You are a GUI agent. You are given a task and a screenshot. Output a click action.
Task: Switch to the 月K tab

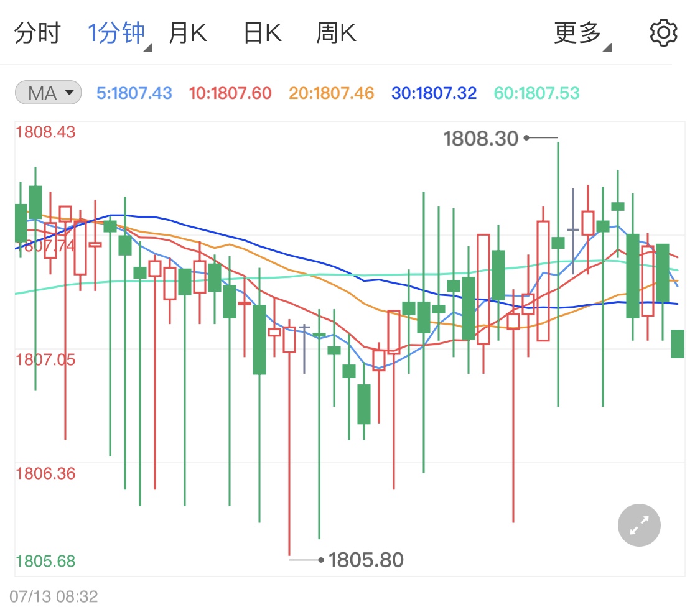pyautogui.click(x=187, y=33)
